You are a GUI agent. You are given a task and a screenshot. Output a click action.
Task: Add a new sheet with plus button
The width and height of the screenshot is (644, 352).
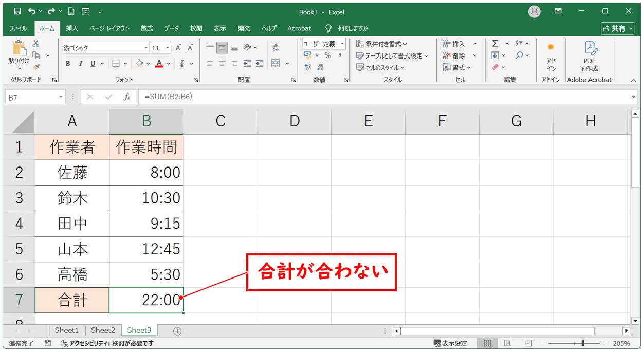(x=177, y=331)
